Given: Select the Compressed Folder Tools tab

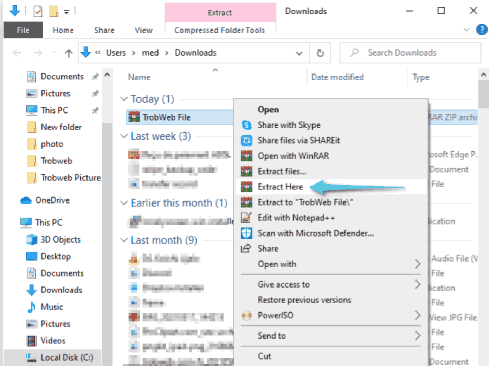Looking at the screenshot, I should (220, 30).
